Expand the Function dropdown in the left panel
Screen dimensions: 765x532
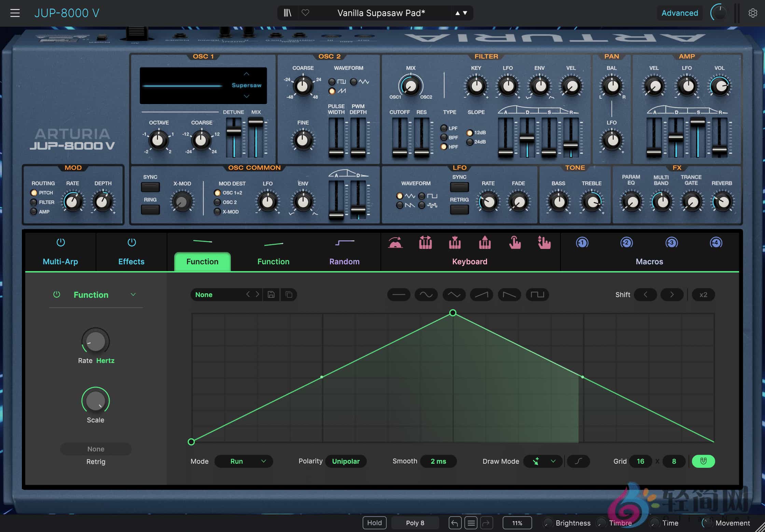tap(134, 294)
